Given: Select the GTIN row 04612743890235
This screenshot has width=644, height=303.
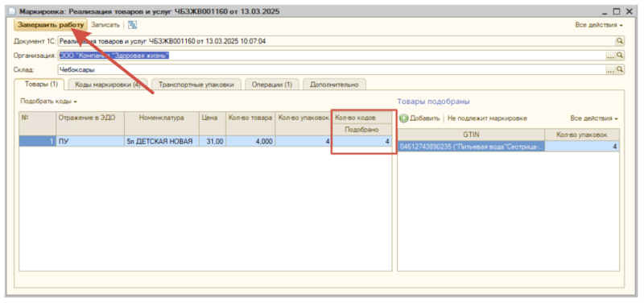Looking at the screenshot, I should [x=471, y=147].
